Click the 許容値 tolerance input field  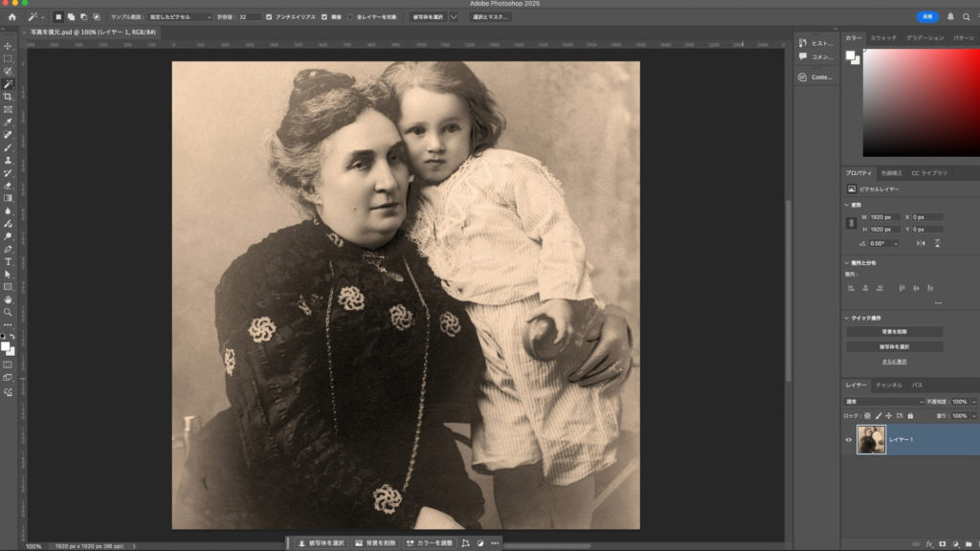point(250,17)
